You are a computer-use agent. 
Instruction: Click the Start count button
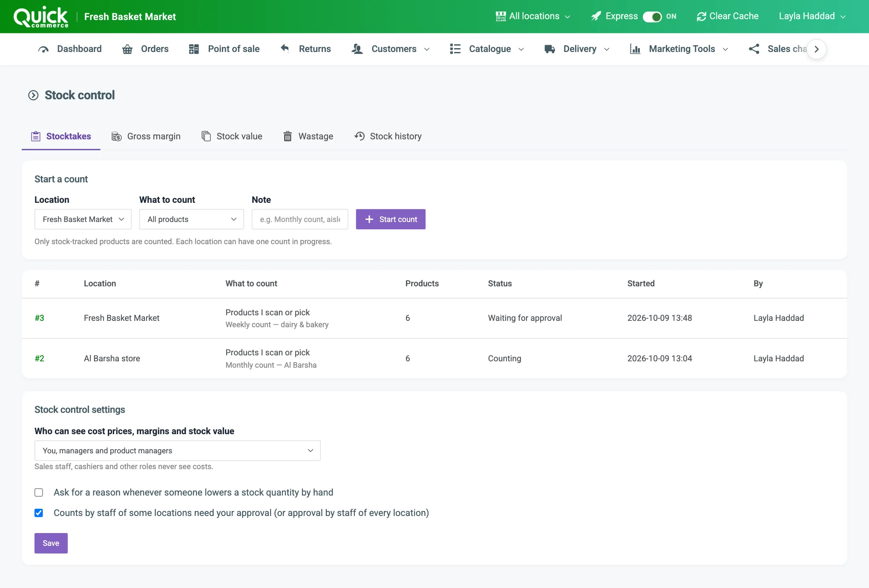pyautogui.click(x=391, y=219)
